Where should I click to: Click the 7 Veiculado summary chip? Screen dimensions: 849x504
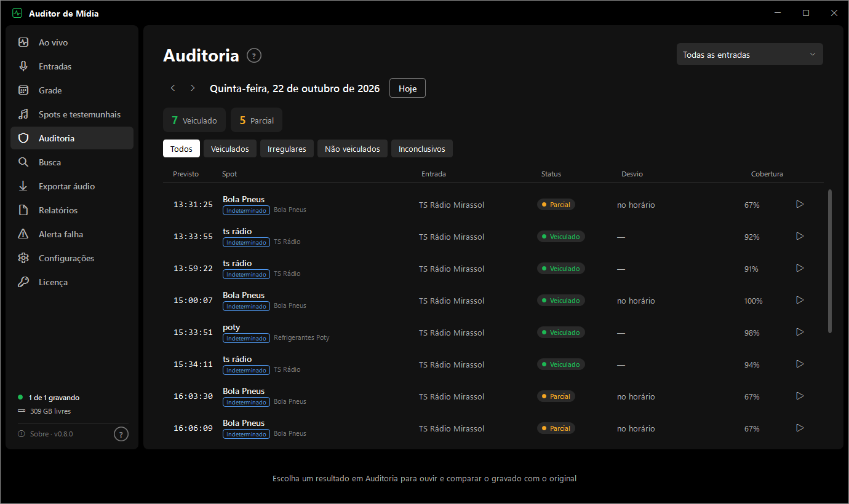click(194, 120)
